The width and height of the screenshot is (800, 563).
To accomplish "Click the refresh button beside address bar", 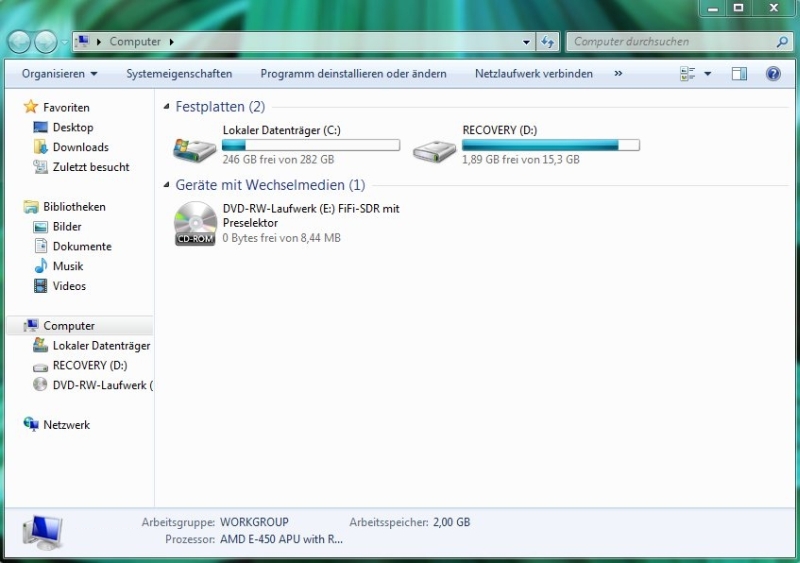I will tap(547, 42).
